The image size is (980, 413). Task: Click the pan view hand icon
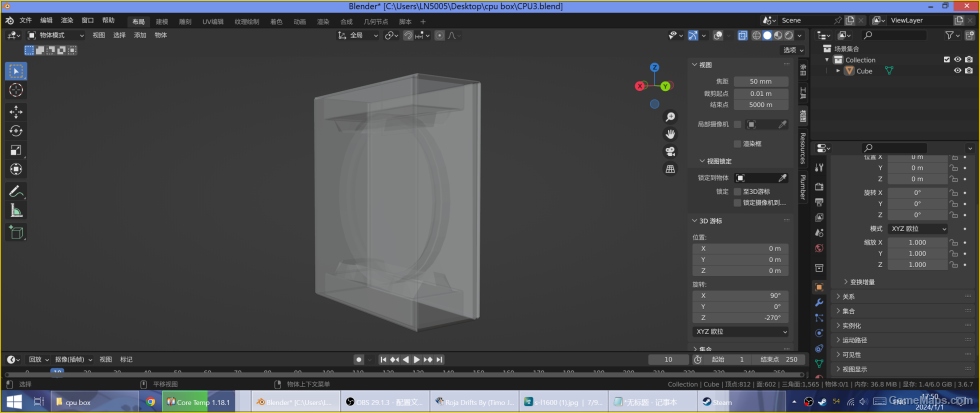tap(670, 134)
